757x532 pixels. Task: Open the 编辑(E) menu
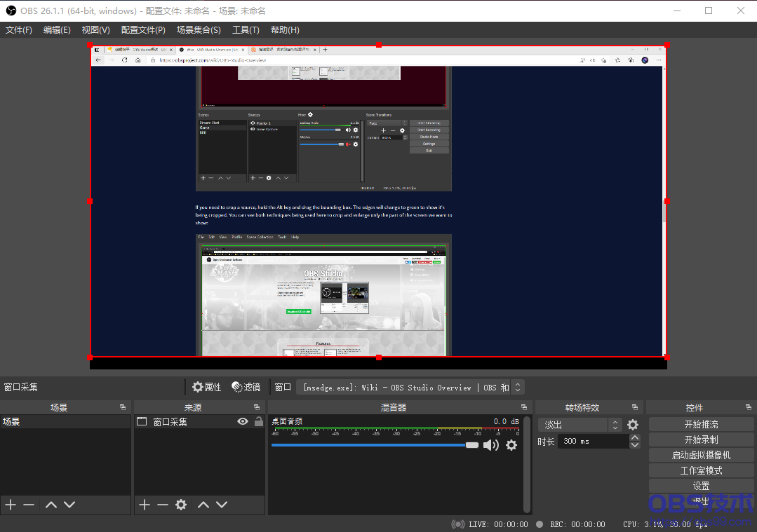[x=57, y=30]
